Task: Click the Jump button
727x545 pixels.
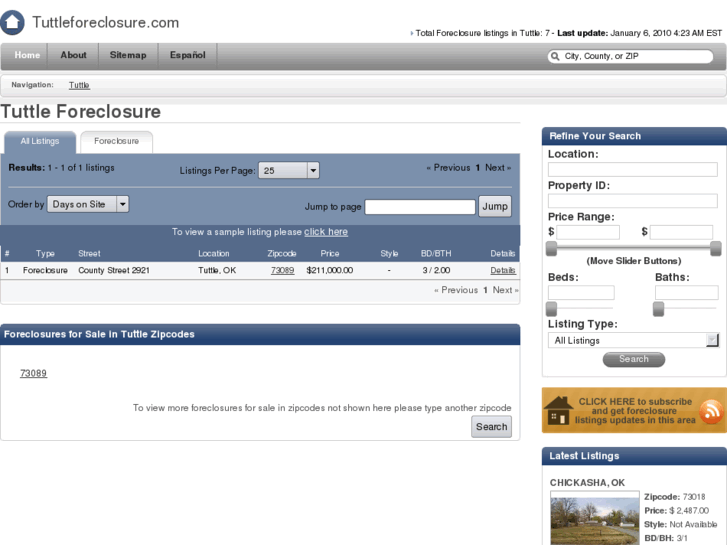Action: coord(495,206)
